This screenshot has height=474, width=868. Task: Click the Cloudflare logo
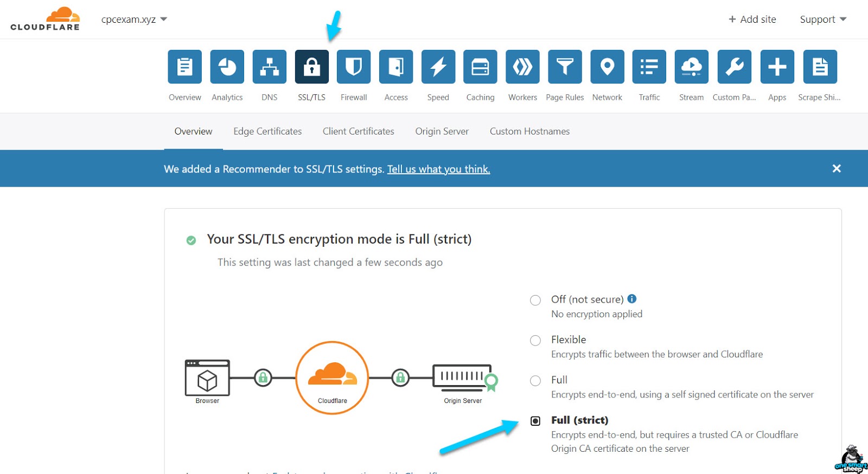coord(45,19)
